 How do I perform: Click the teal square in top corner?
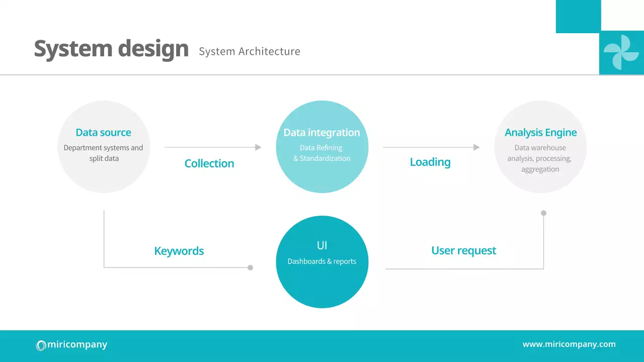(x=578, y=16)
